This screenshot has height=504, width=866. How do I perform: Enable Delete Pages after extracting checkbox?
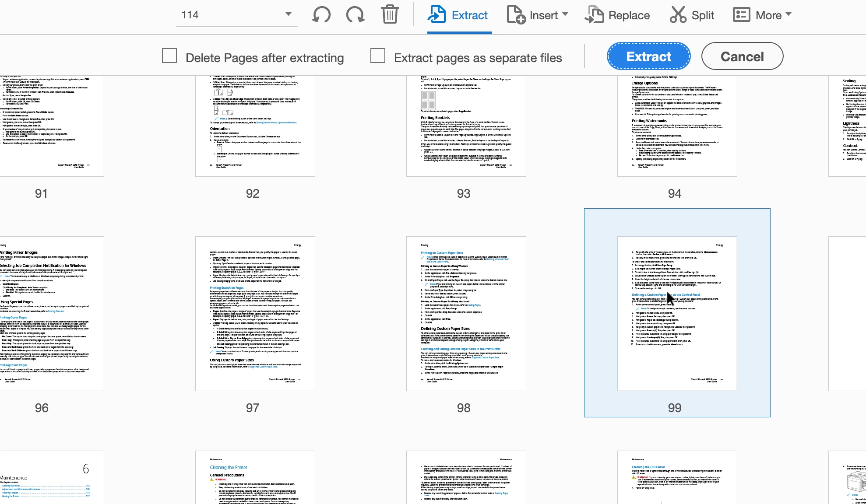click(169, 56)
